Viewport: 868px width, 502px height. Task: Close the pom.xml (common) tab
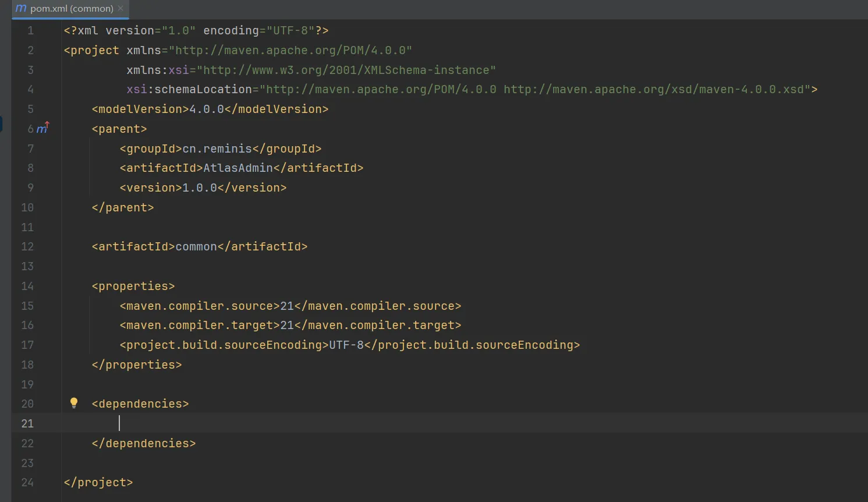click(121, 8)
